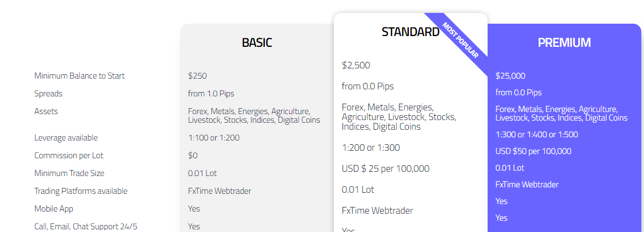644x232 pixels.
Task: Click the MOST POPULAR ribbon badge
Action: (x=461, y=40)
